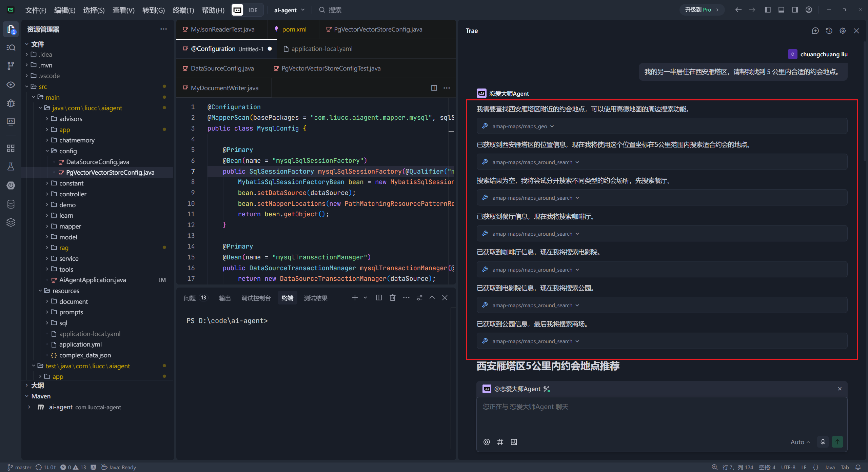Open the 查看(V) menu
The image size is (868, 472).
(x=123, y=10)
